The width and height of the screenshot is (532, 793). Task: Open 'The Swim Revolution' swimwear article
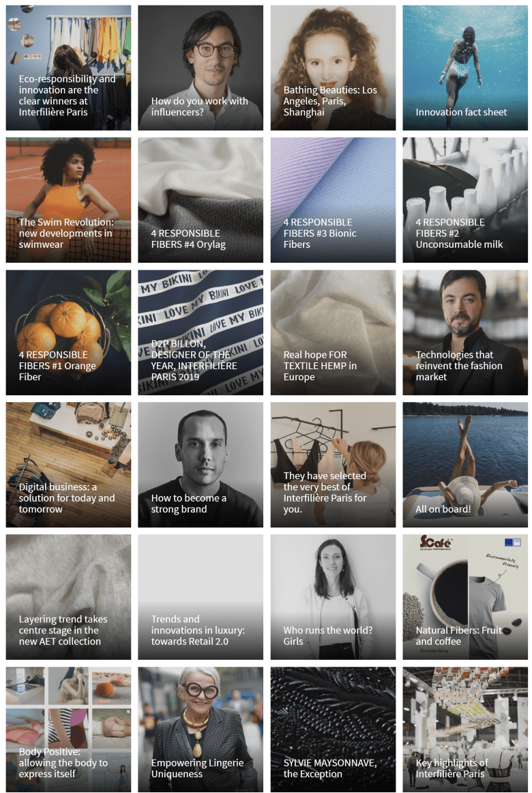(68, 200)
